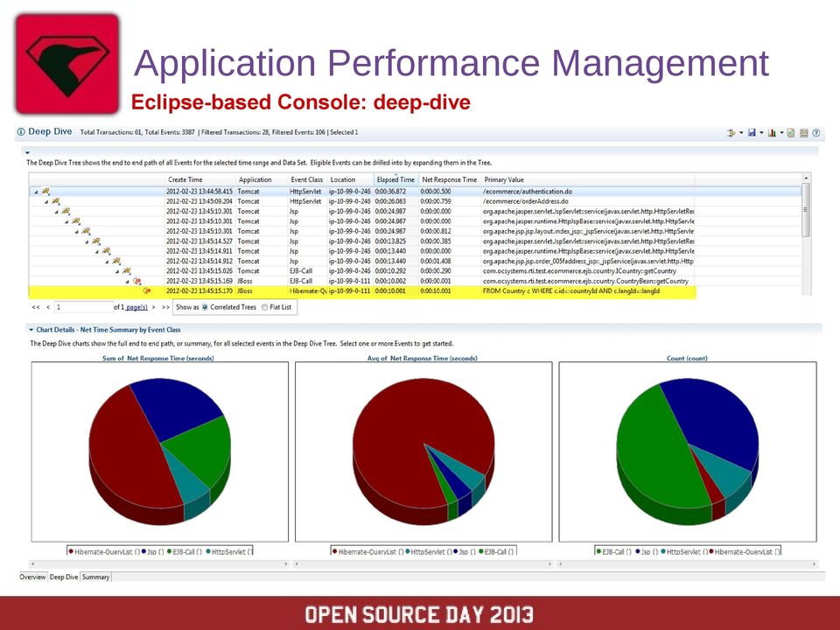
Task: Click horizontal scrollbar under Count chart
Action: coord(688,563)
